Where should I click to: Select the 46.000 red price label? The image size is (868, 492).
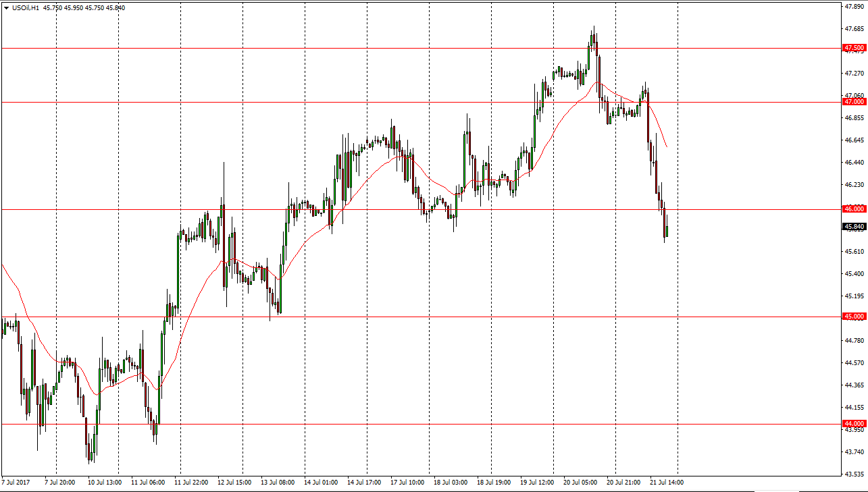(854, 209)
